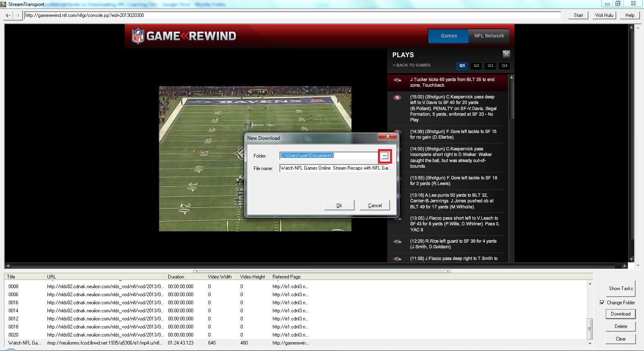Click up arrow of the captured URL list scrollbar

[x=590, y=284]
